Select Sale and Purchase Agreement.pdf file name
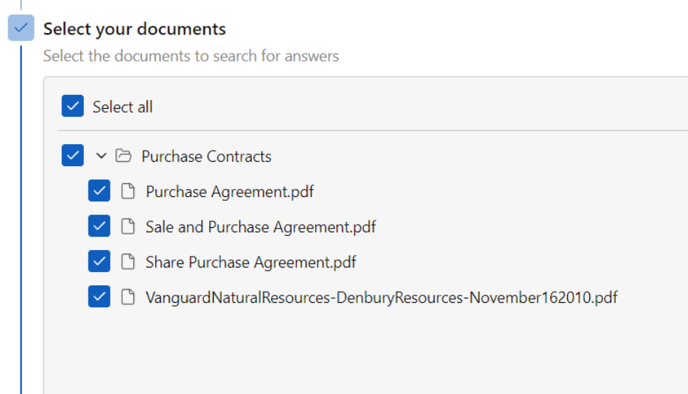 pyautogui.click(x=261, y=227)
